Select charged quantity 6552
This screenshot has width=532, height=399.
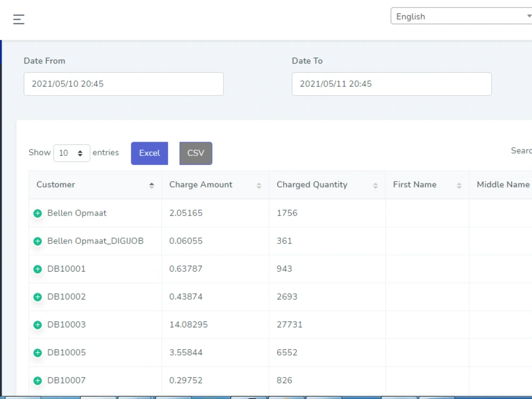tap(287, 352)
